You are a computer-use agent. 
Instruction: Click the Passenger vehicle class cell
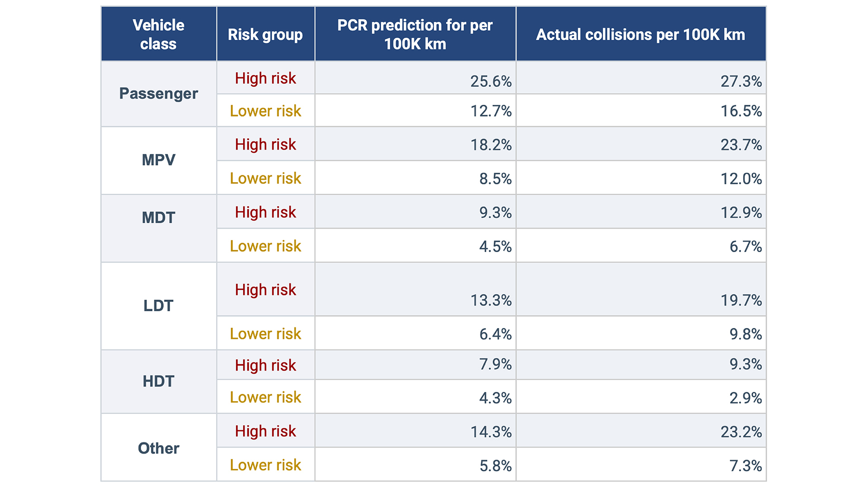coord(158,94)
